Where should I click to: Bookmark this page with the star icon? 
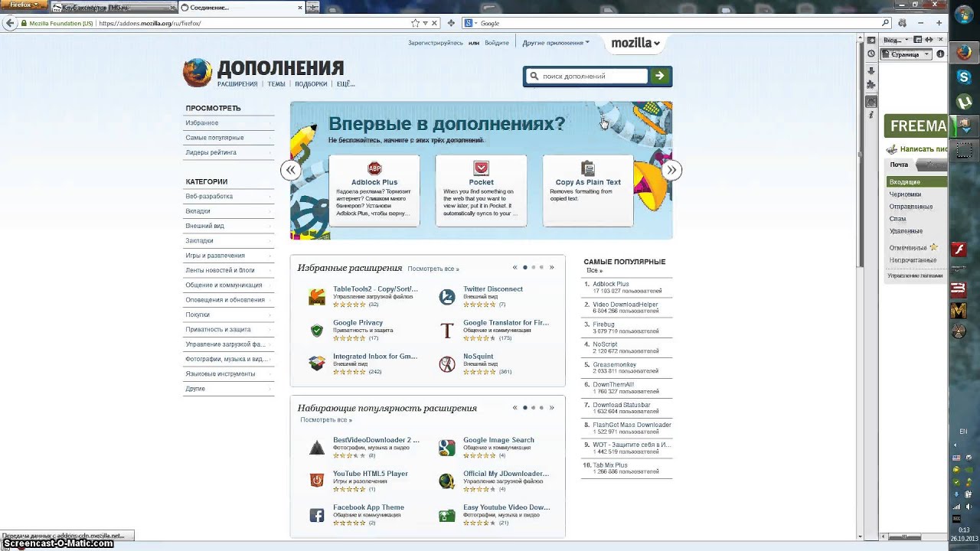coord(415,23)
